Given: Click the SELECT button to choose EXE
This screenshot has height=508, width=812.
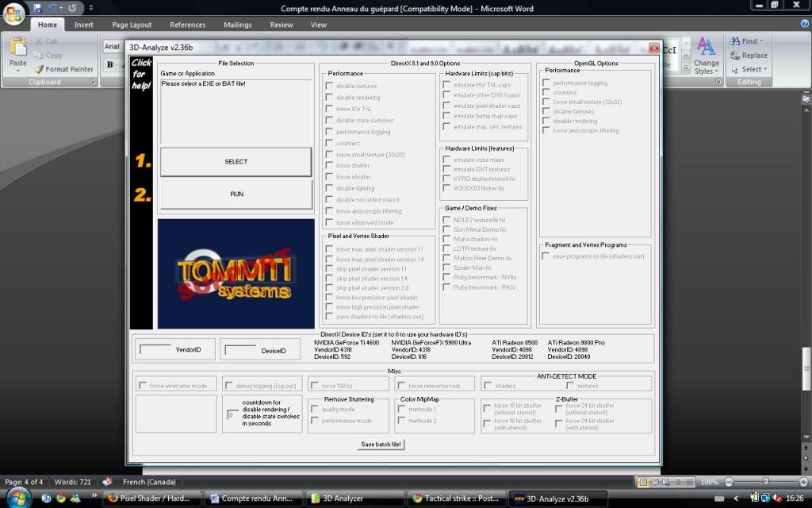Looking at the screenshot, I should 236,162.
